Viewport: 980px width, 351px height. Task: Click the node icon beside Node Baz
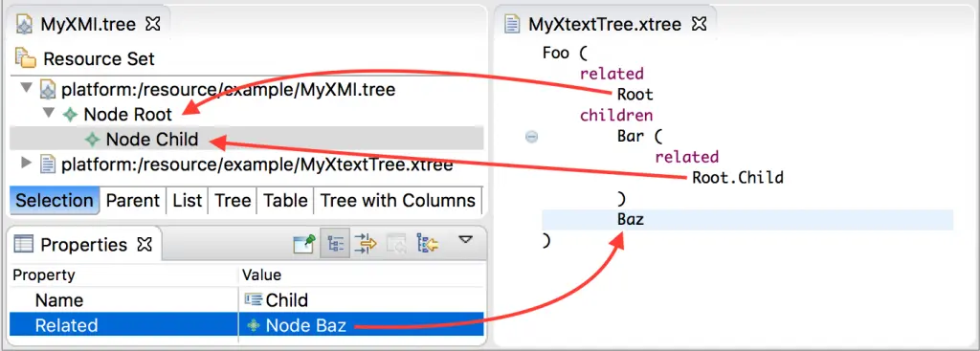(x=253, y=325)
